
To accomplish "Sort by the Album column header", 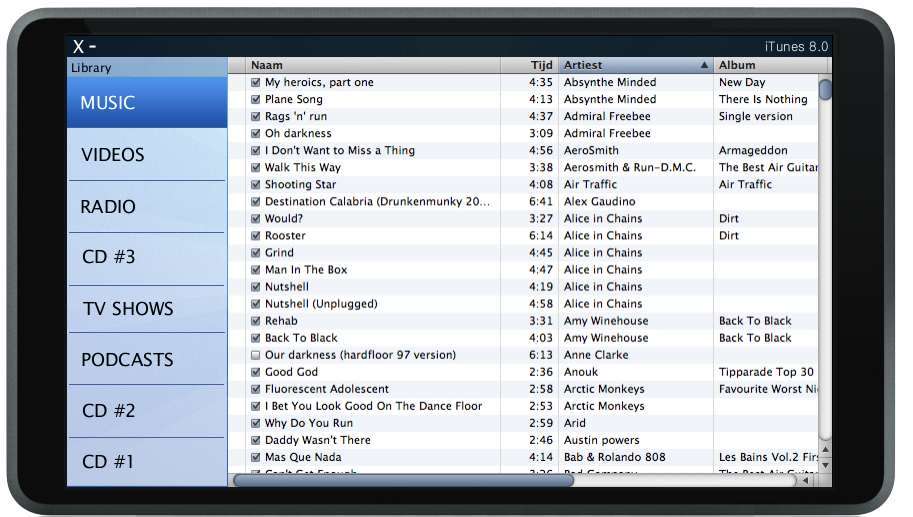I will tap(772, 65).
